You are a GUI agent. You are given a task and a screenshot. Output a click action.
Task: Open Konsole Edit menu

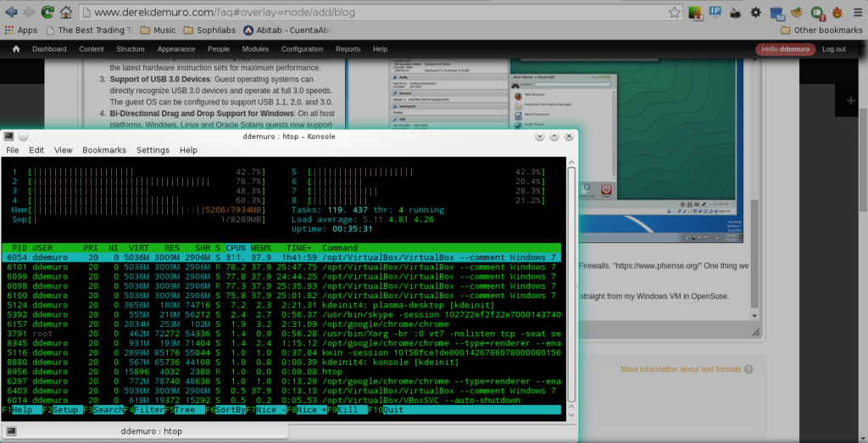pyautogui.click(x=36, y=150)
